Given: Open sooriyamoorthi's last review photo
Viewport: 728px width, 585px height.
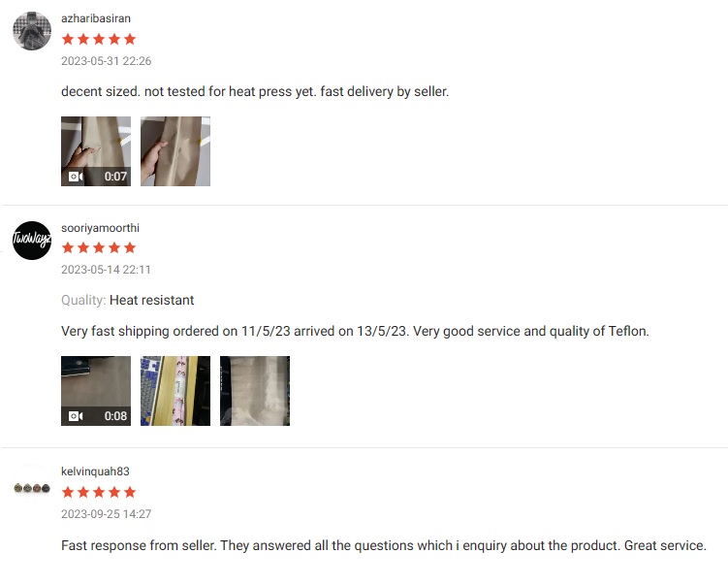Looking at the screenshot, I should tap(255, 391).
